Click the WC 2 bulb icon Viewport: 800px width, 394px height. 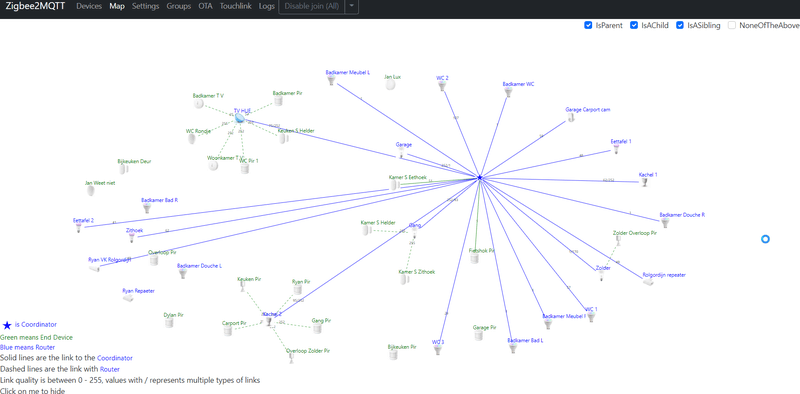442,86
